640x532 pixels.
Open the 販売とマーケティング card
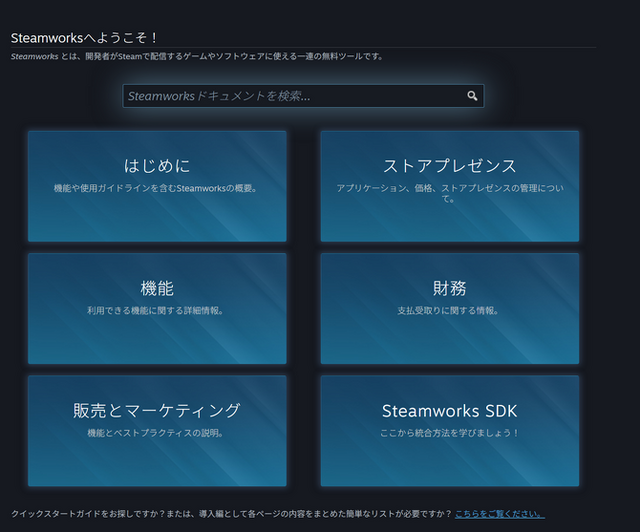click(x=157, y=431)
